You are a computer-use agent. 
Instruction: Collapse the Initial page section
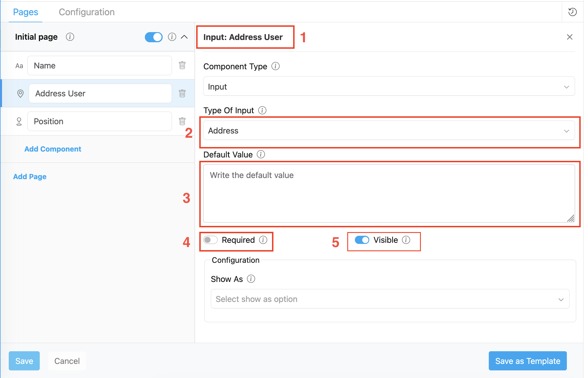click(184, 37)
